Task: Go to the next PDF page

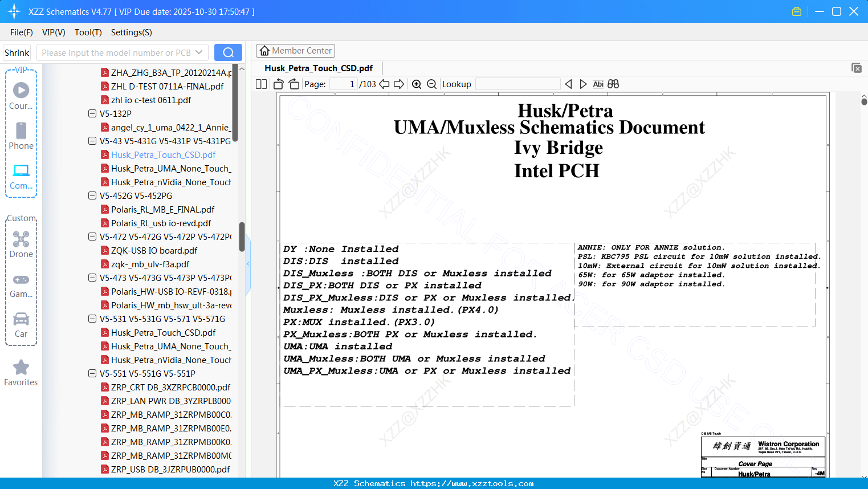Action: tap(399, 84)
